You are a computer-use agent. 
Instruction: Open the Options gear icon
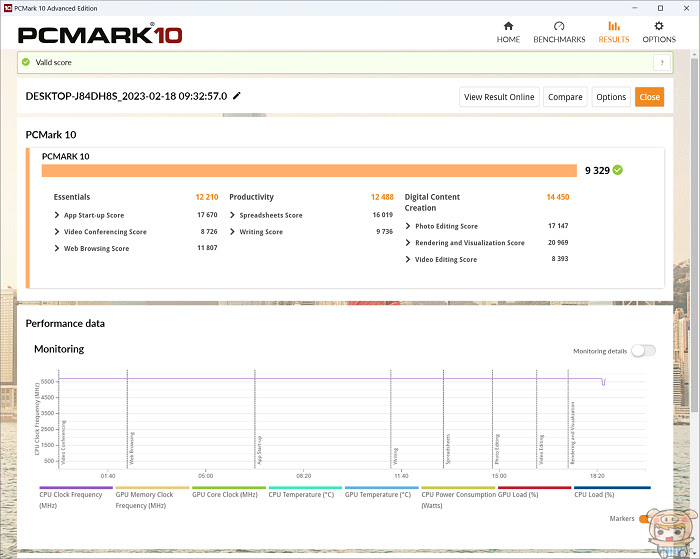click(x=659, y=26)
